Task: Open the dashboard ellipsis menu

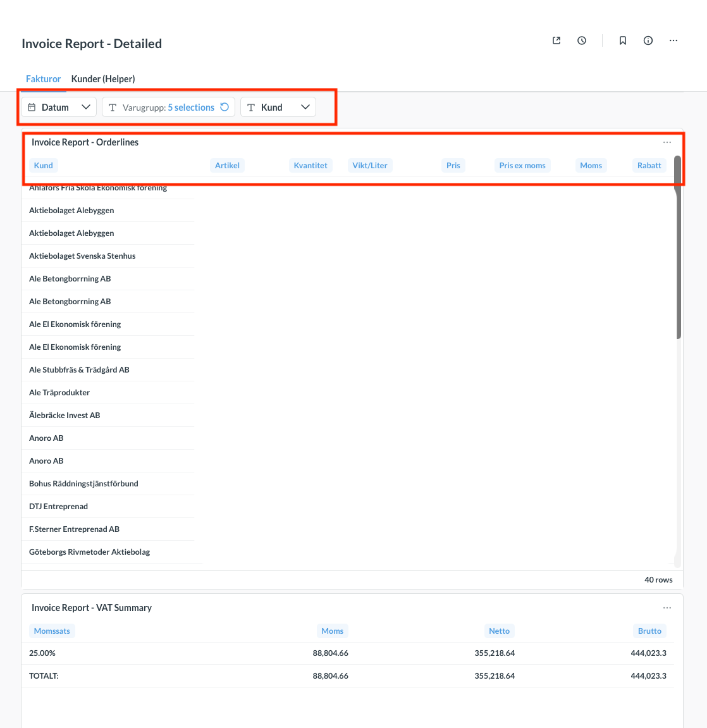Action: (673, 40)
